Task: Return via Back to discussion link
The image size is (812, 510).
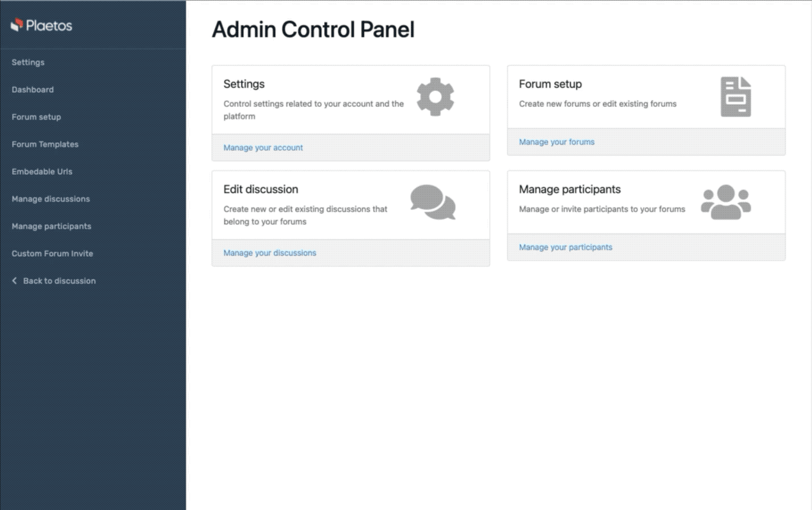Action: [x=59, y=281]
